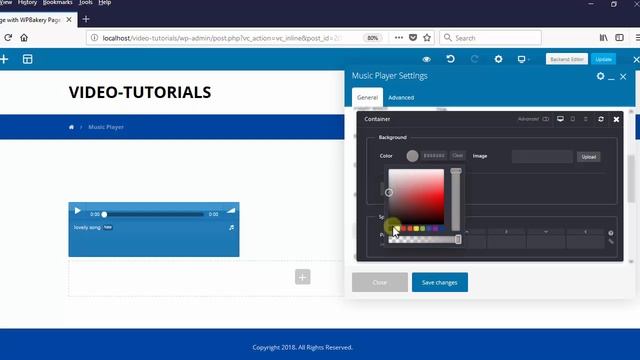The height and width of the screenshot is (360, 640).
Task: Click the link icon below spacing gear
Action: click(x=611, y=242)
